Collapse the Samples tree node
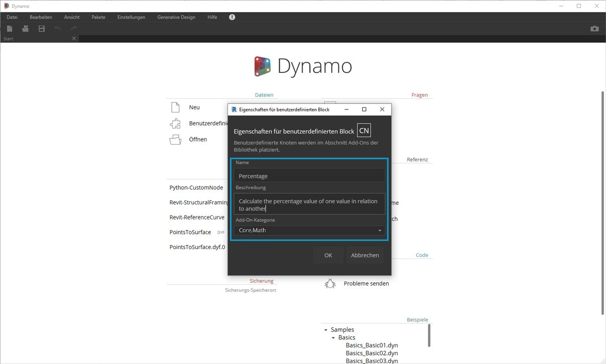The width and height of the screenshot is (606, 364). tap(326, 330)
